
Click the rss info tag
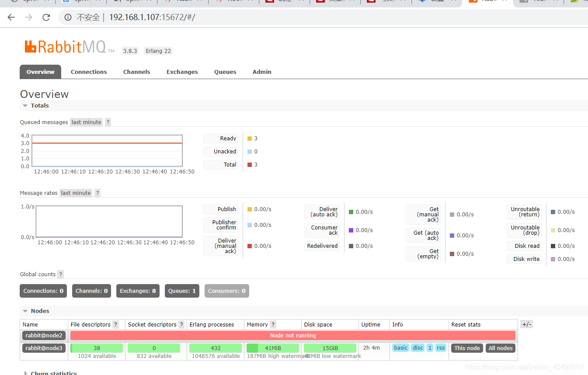point(441,348)
